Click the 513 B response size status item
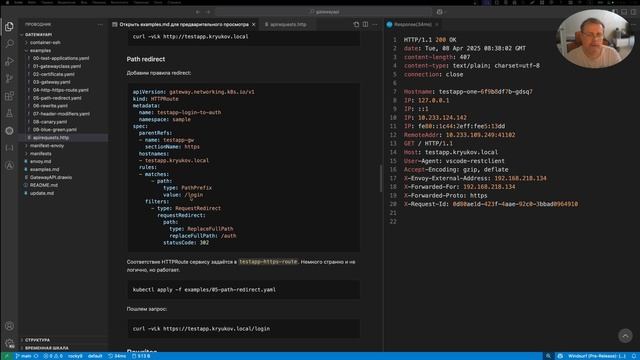 [141, 356]
